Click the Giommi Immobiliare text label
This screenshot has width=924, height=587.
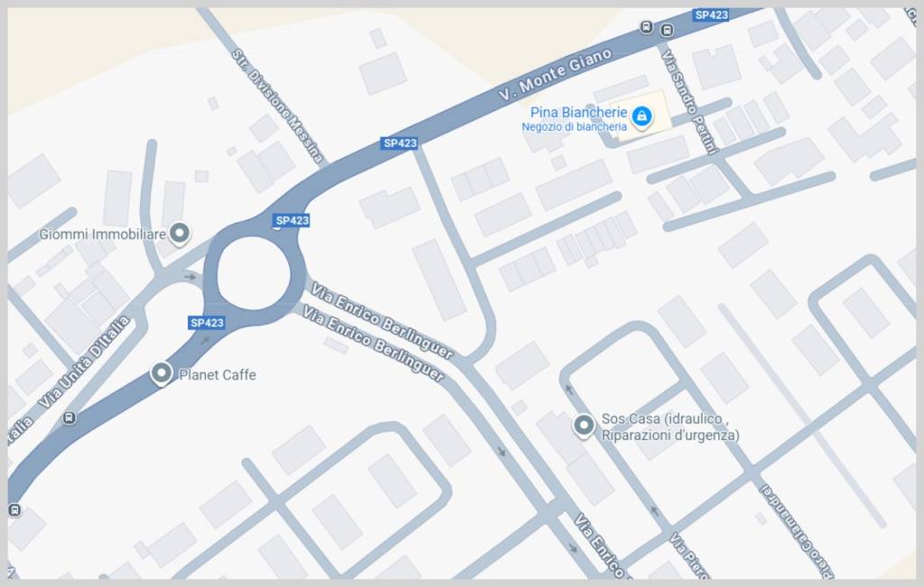click(103, 234)
